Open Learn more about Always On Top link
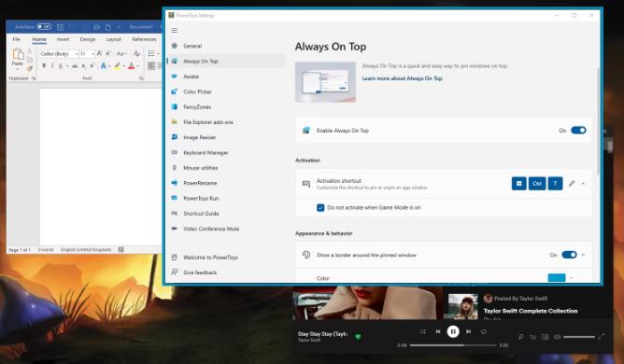 click(402, 78)
